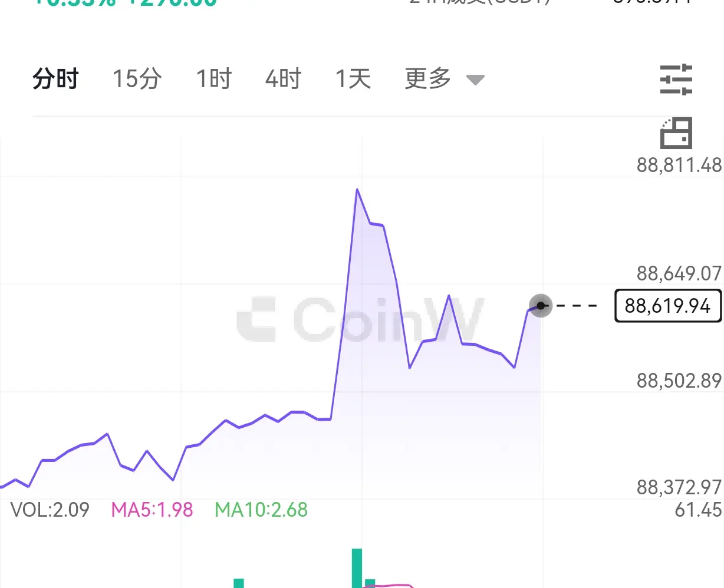This screenshot has height=588, width=724.
Task: Click the triangle arrow beside 更多
Action: [x=475, y=80]
